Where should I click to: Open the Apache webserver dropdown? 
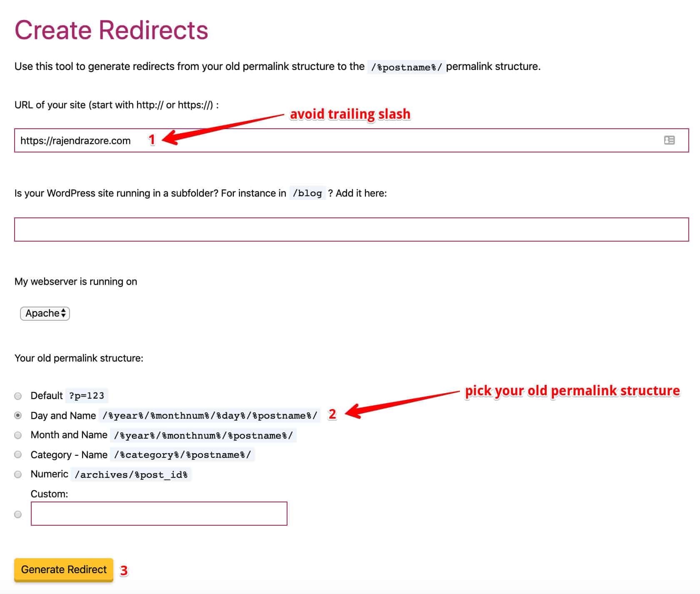click(45, 313)
